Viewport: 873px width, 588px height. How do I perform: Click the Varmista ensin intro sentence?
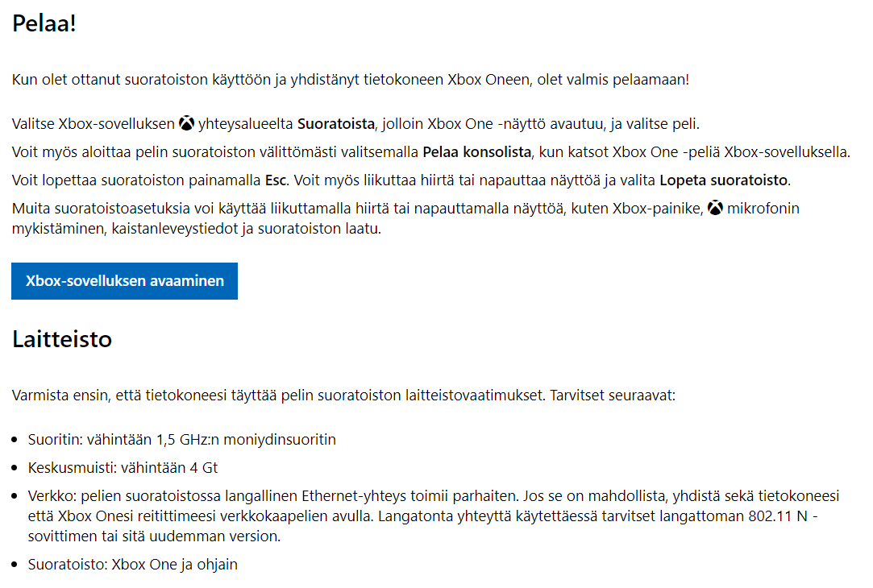point(343,395)
